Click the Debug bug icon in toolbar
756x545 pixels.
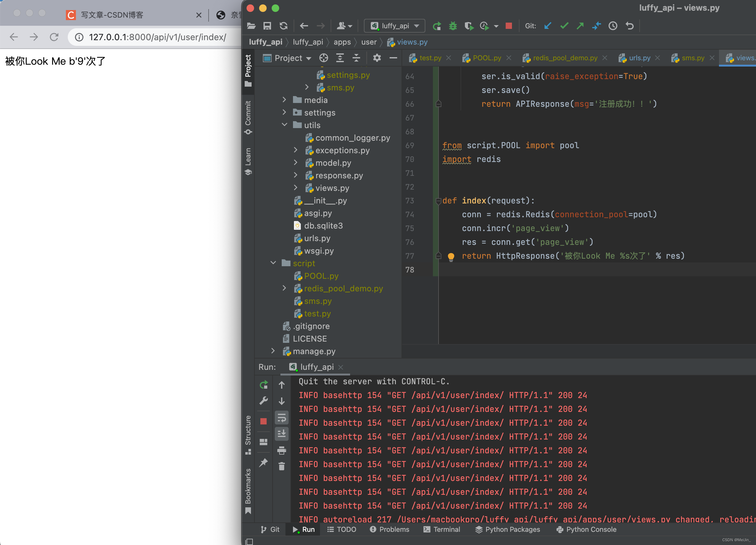click(x=452, y=26)
